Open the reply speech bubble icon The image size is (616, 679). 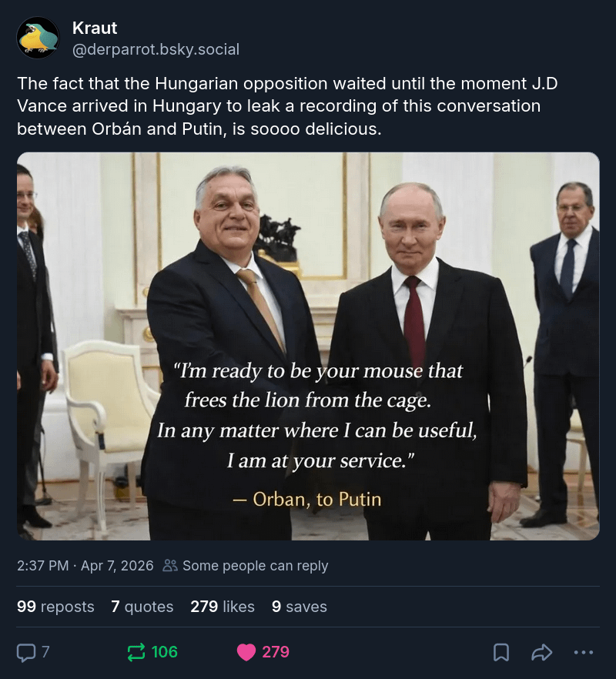26,652
